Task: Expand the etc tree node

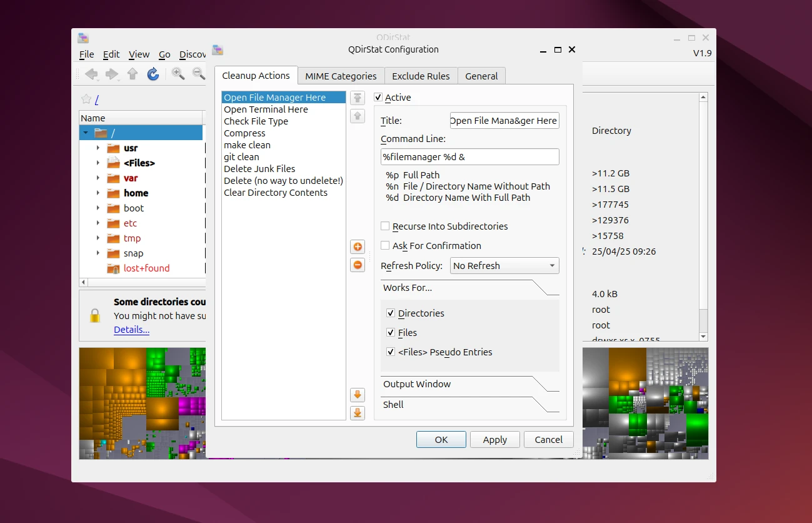Action: (98, 223)
